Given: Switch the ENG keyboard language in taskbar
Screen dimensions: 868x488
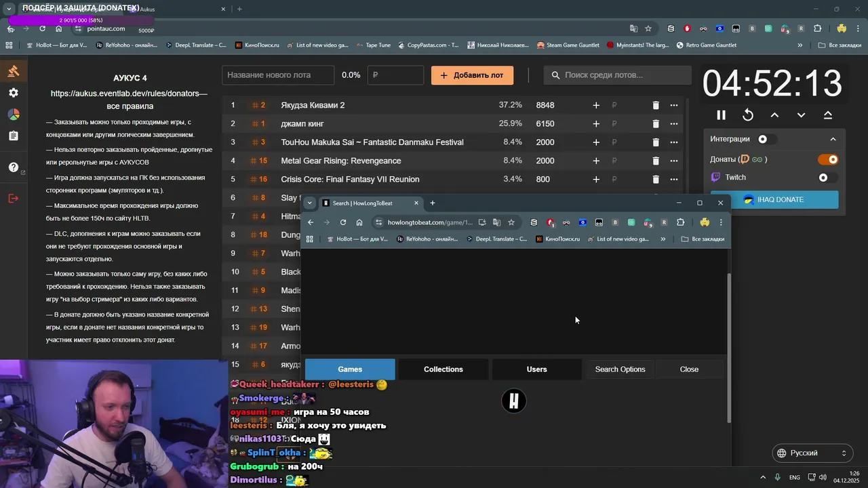Looking at the screenshot, I should point(794,477).
